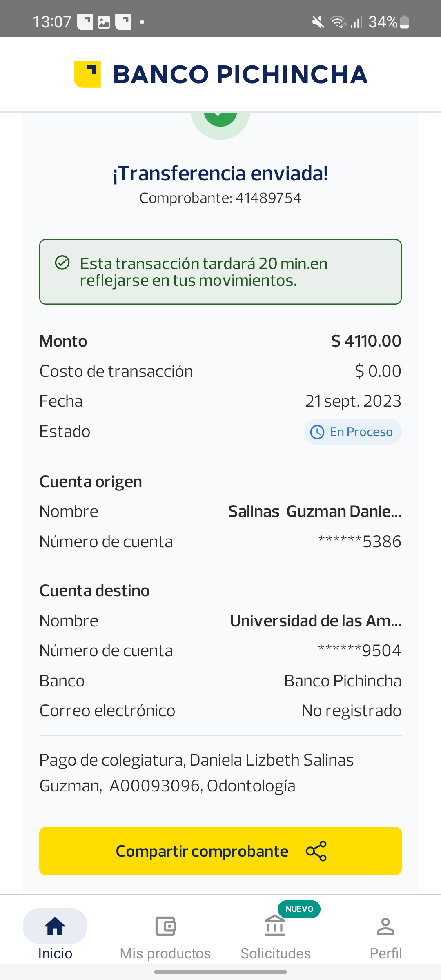Open the Perfil person icon
Screen dimensions: 441x980
click(x=385, y=926)
